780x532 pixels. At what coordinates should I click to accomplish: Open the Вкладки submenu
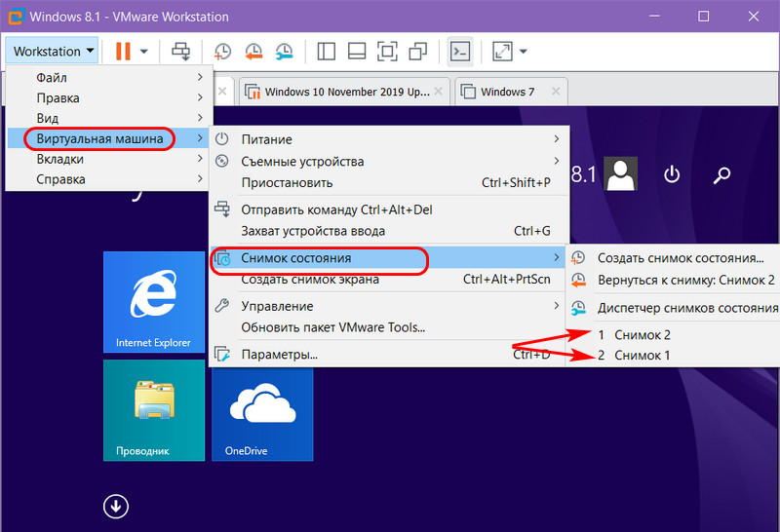[x=109, y=159]
